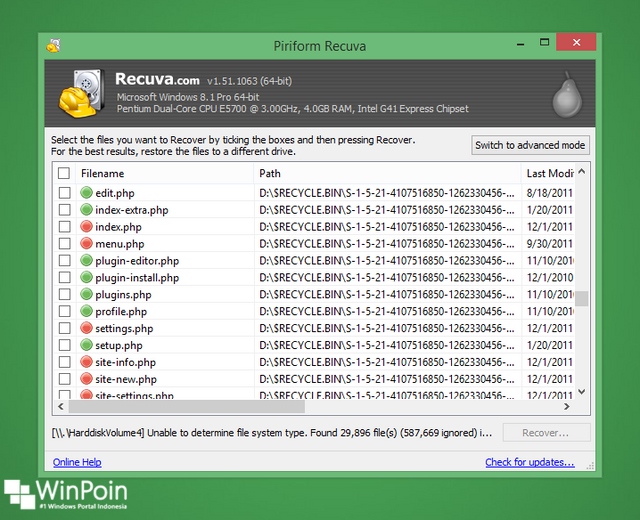Click green status dot for setup.php
640x520 pixels.
click(x=86, y=345)
